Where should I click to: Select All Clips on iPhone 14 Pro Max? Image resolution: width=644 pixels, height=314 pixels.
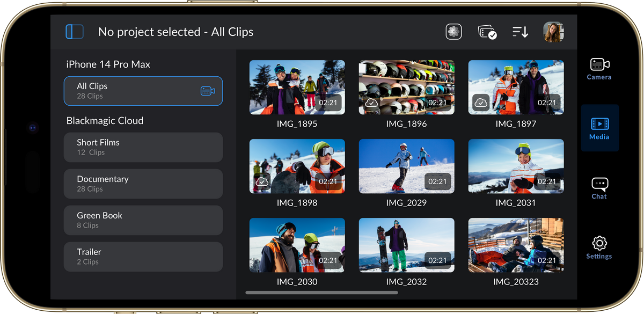143,91
